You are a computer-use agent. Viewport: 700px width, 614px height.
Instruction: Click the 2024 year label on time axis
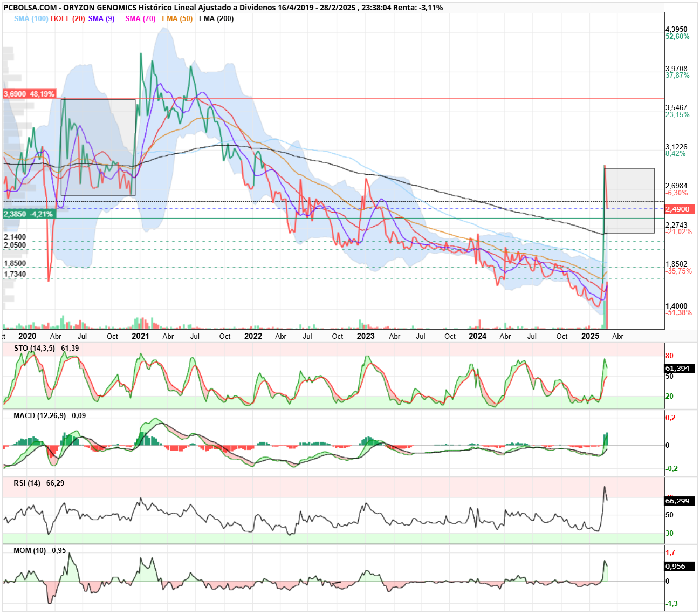tap(478, 336)
